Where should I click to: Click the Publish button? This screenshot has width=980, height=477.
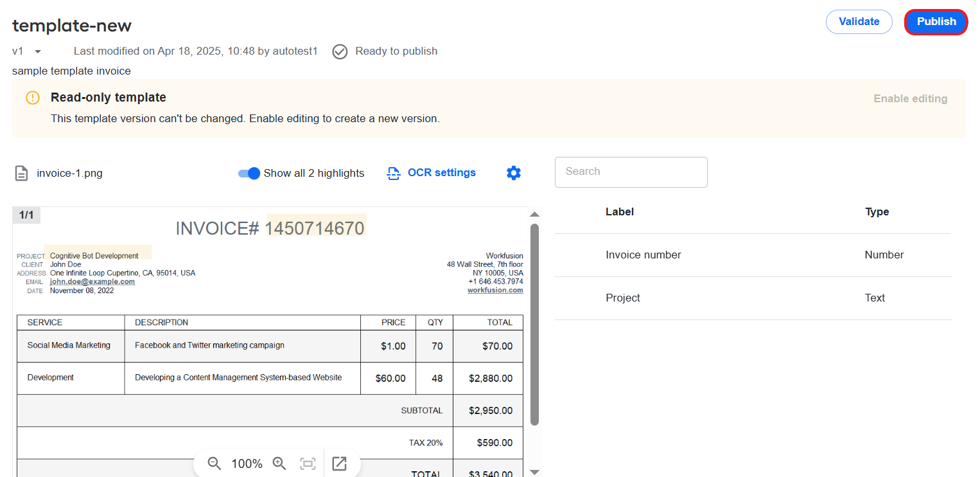click(936, 22)
